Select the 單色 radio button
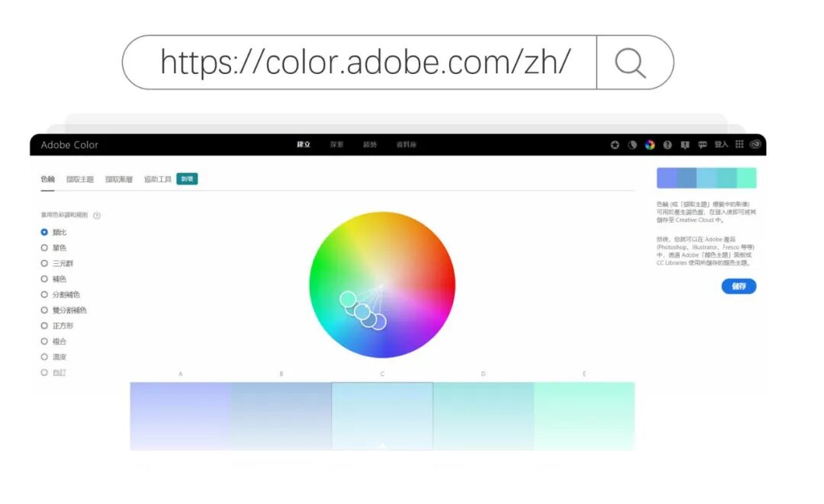 (44, 248)
